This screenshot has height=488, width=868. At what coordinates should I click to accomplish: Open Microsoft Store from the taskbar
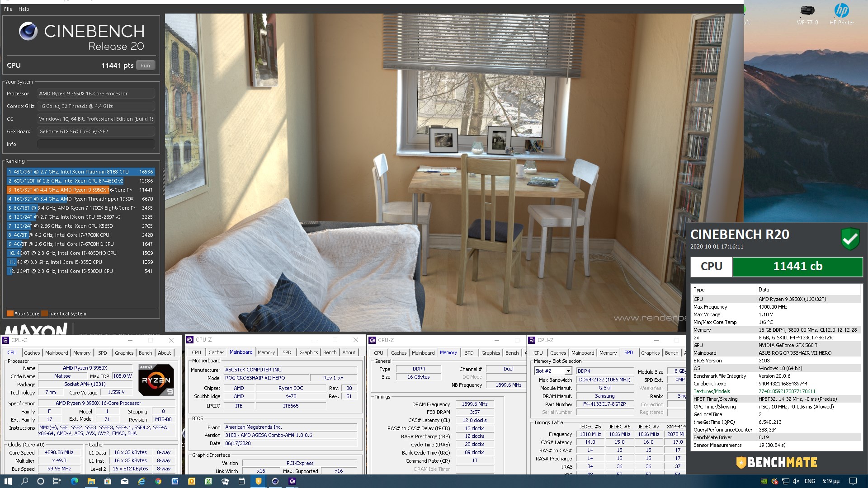click(108, 481)
